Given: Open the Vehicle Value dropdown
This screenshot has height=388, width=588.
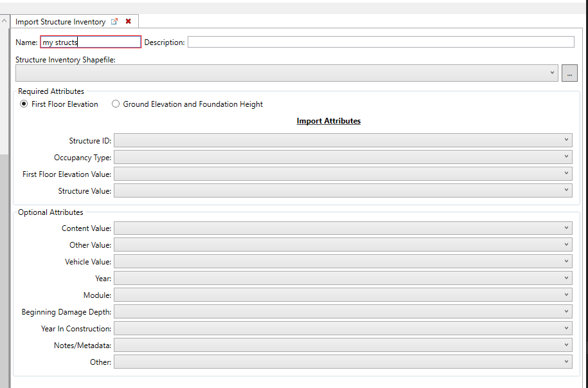Looking at the screenshot, I should tap(566, 261).
